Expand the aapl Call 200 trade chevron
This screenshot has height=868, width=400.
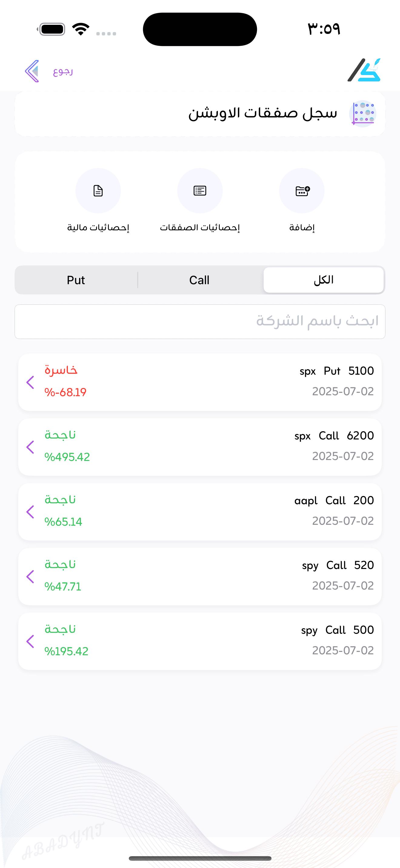click(30, 512)
